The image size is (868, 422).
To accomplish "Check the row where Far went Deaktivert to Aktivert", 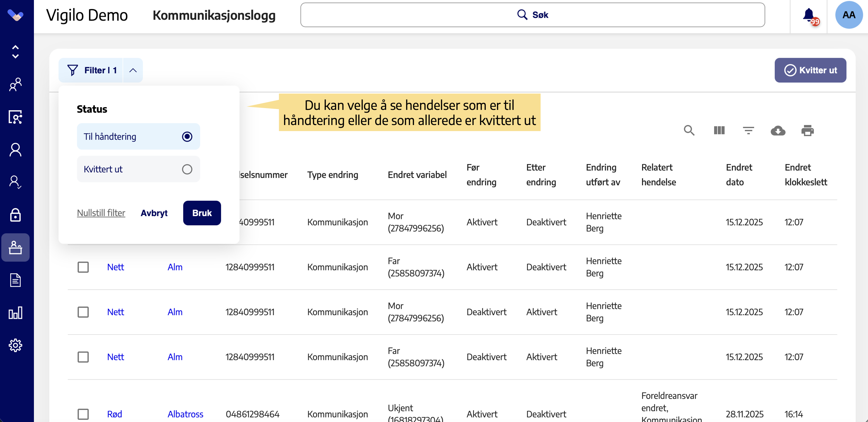I will coord(83,357).
